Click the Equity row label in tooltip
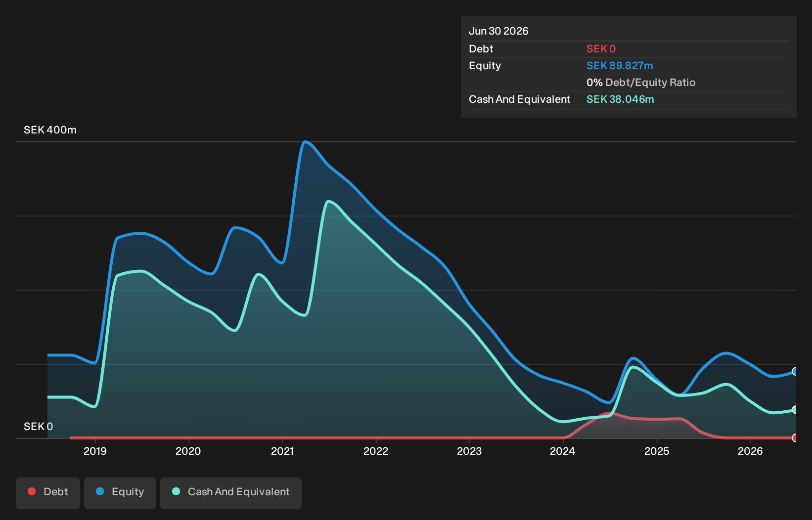Screen dimensions: 812x520 pos(485,66)
